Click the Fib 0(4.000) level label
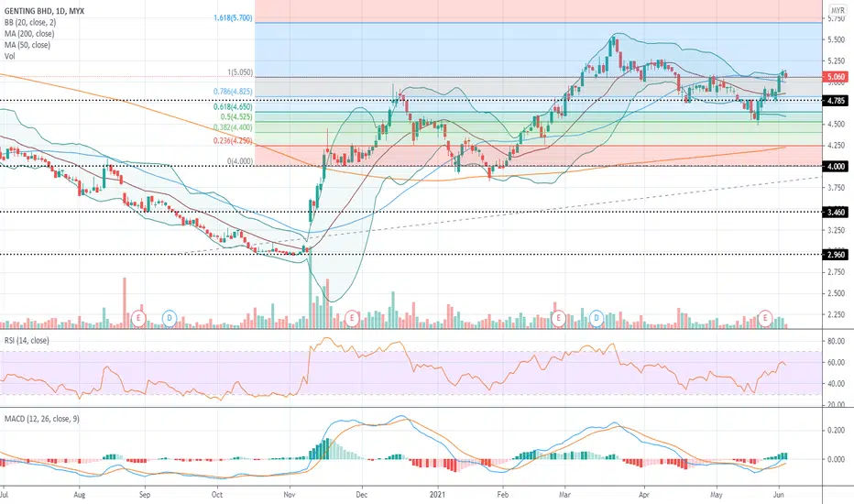The width and height of the screenshot is (854, 504). pyautogui.click(x=240, y=161)
